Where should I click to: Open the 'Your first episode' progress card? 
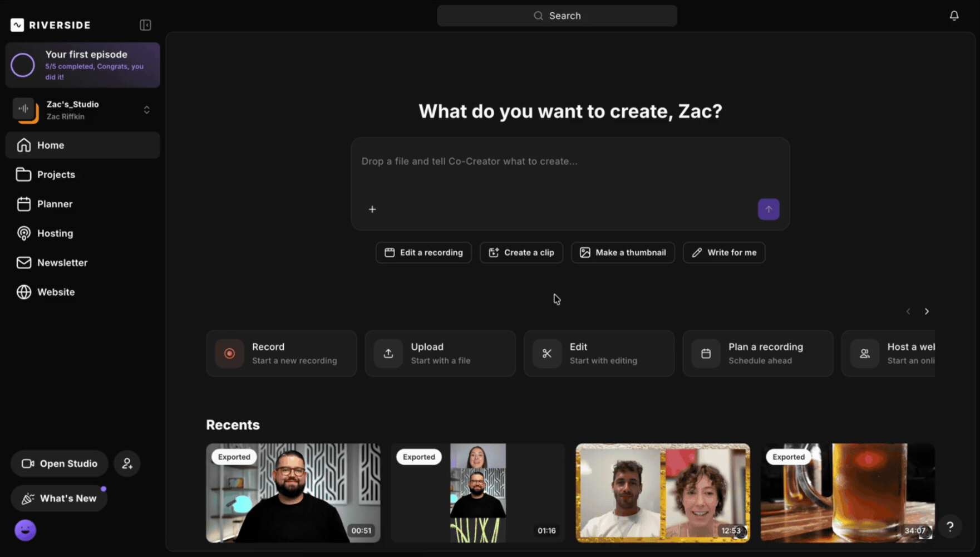[x=83, y=65]
